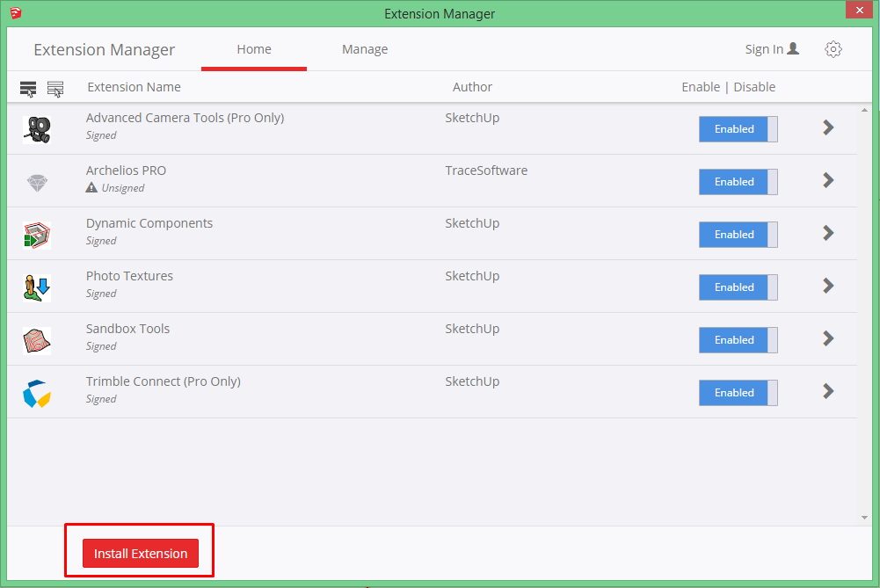Select the Sandbox Tools extension name

pos(128,329)
